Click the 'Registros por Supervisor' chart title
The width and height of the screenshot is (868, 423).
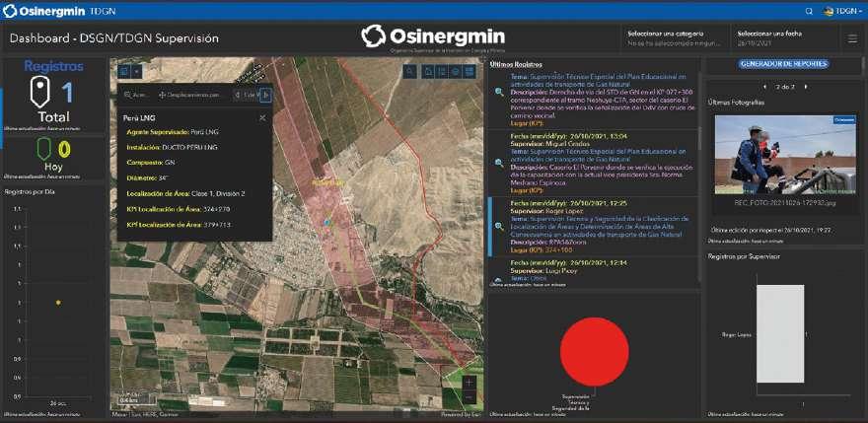click(x=743, y=256)
